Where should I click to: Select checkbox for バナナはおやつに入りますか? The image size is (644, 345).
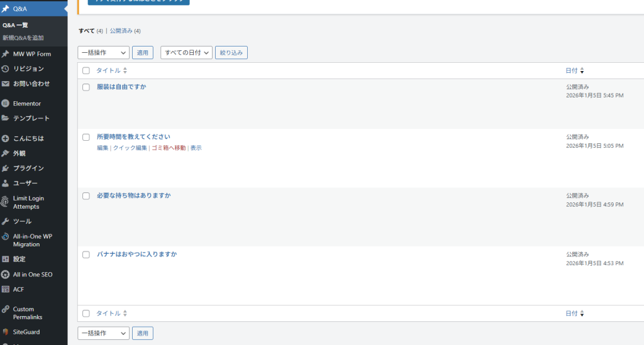coord(86,255)
